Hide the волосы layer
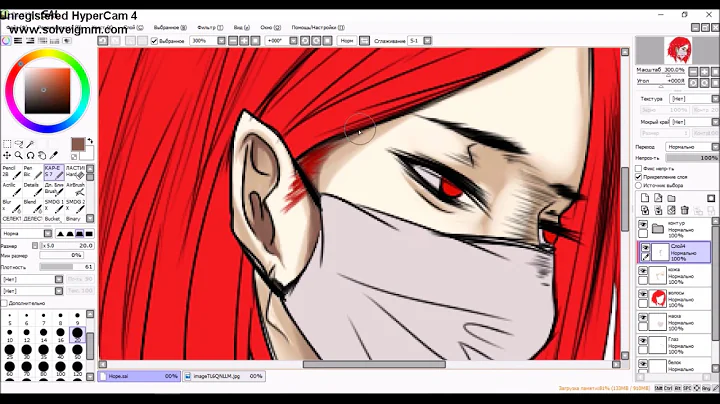The height and width of the screenshot is (404, 720). click(x=643, y=294)
